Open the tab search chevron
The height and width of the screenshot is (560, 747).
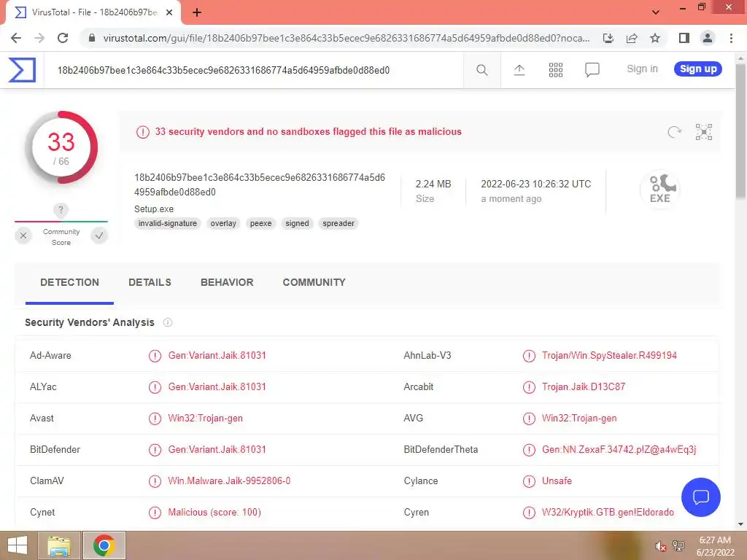point(656,12)
